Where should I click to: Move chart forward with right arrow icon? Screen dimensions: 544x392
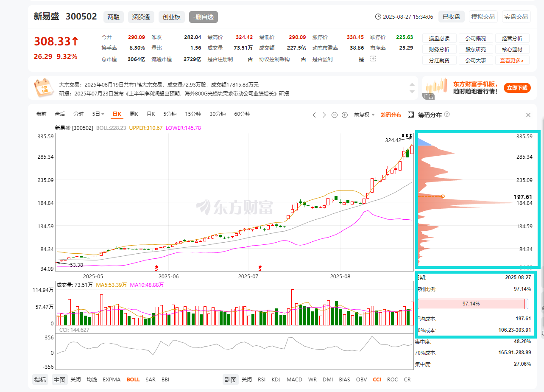point(324,115)
